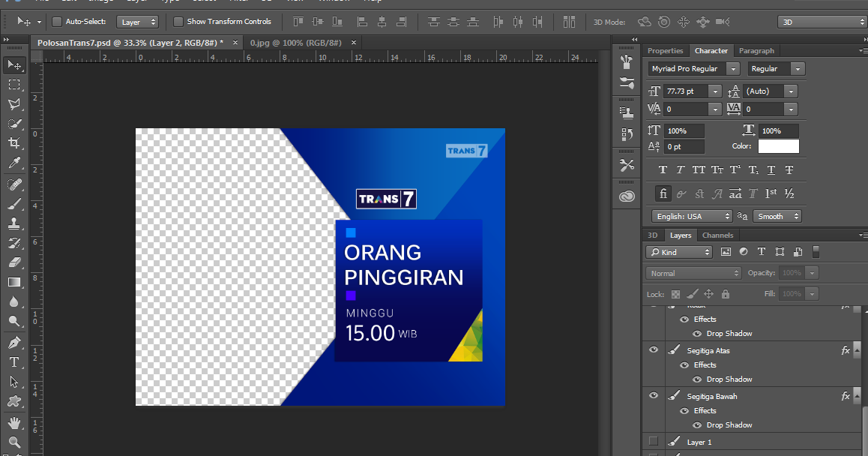This screenshot has width=868, height=456.
Task: Hide Effects of Segitiga Bawah layer
Action: [x=684, y=411]
